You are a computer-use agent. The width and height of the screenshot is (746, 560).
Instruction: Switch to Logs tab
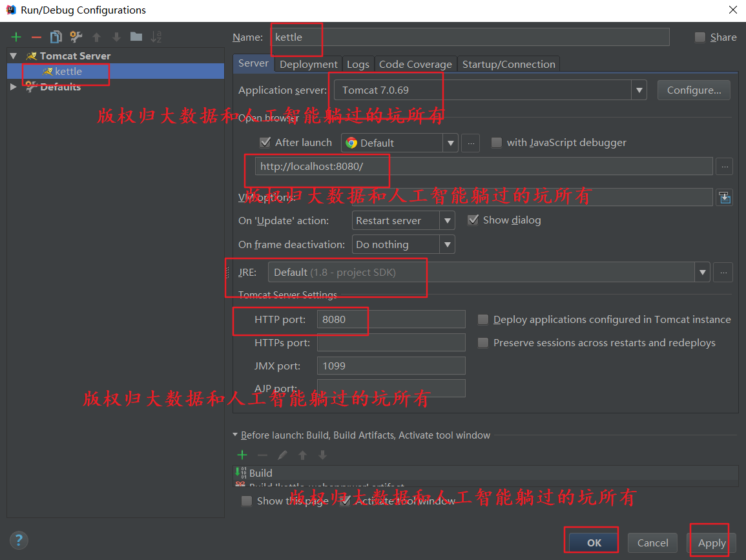[x=358, y=64]
